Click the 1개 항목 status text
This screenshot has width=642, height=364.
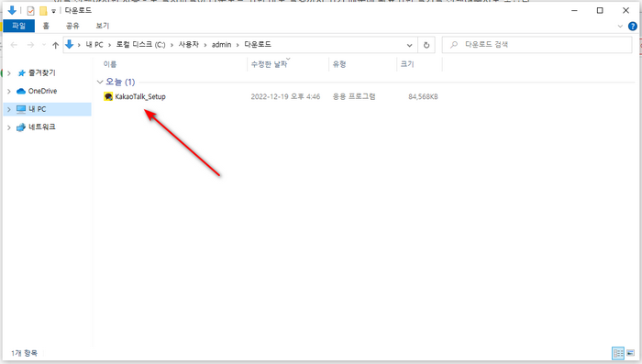pos(24,353)
